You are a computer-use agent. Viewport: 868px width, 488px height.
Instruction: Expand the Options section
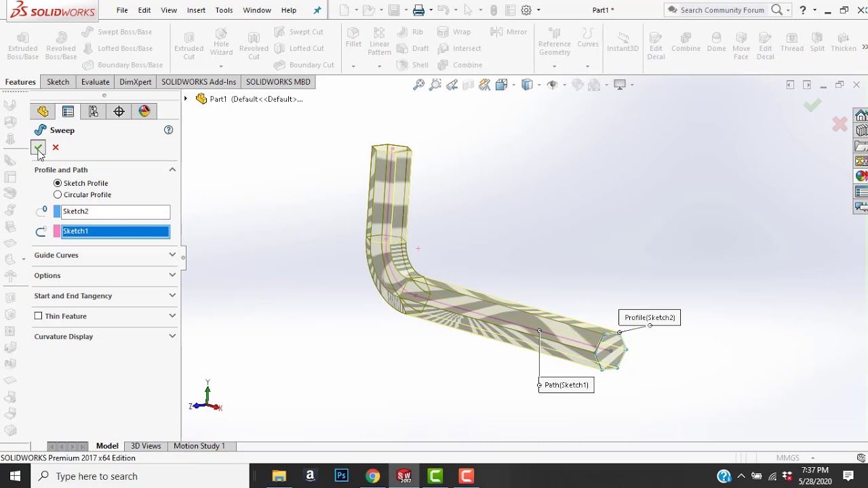point(172,275)
